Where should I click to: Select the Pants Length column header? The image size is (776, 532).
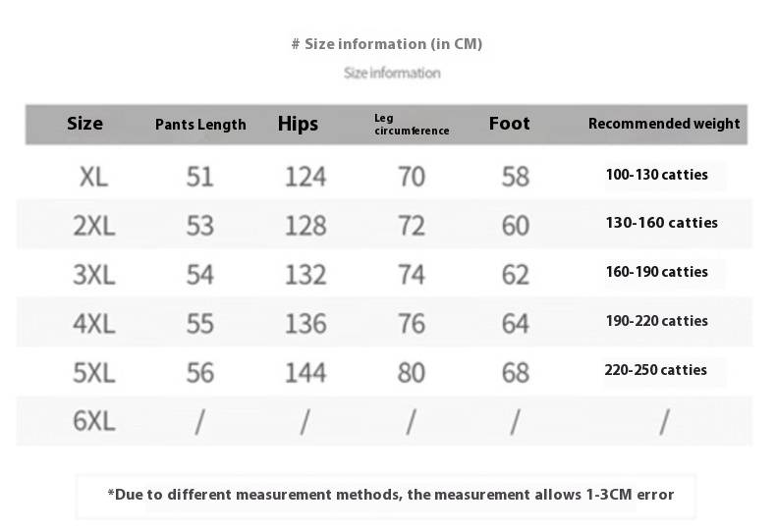200,125
